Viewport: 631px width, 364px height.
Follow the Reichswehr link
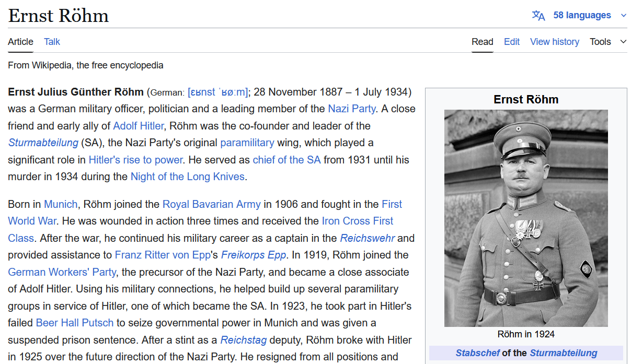click(x=368, y=238)
